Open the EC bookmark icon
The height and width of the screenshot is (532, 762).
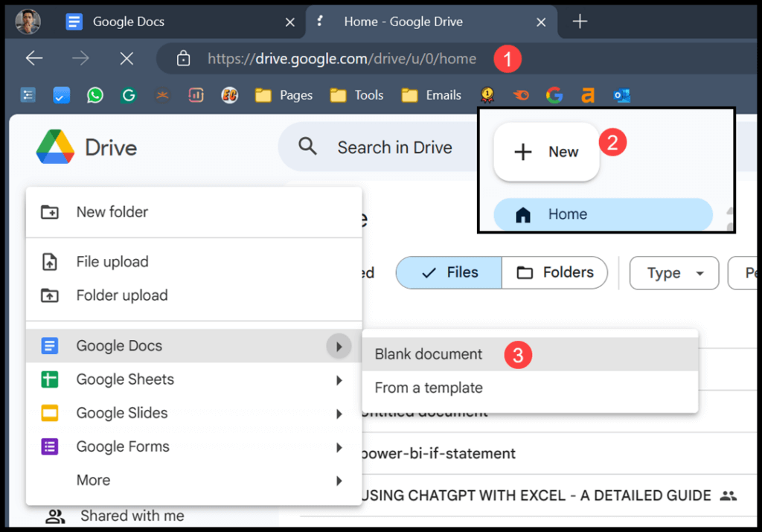coord(229,95)
